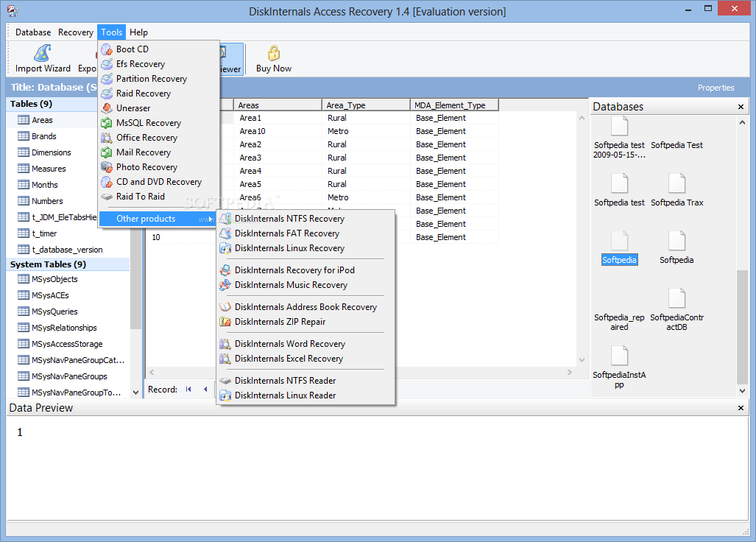Close the Databases panel
Viewport: 756px width, 542px height.
741,107
